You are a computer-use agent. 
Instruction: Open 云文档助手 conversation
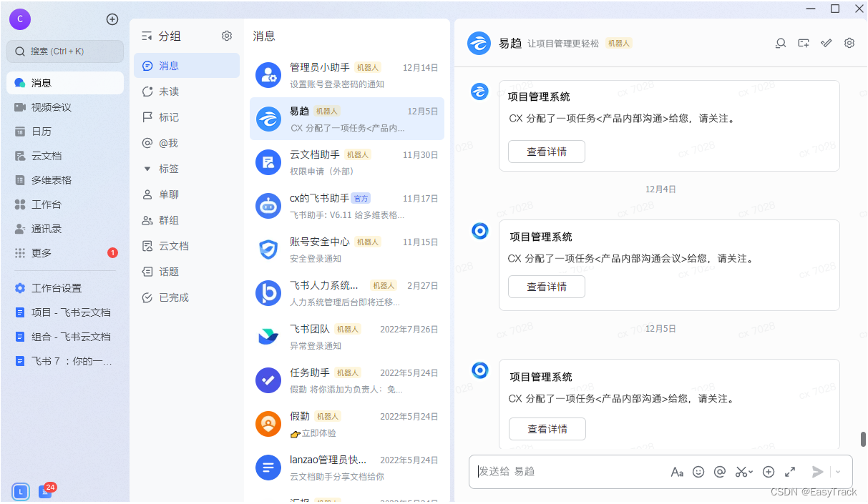[347, 162]
